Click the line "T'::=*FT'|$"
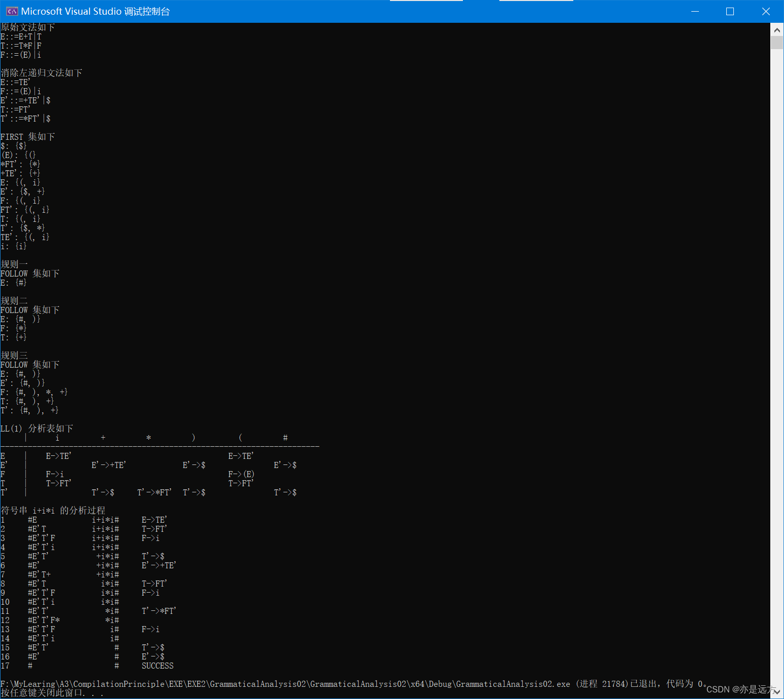This screenshot has width=784, height=699. [x=25, y=119]
